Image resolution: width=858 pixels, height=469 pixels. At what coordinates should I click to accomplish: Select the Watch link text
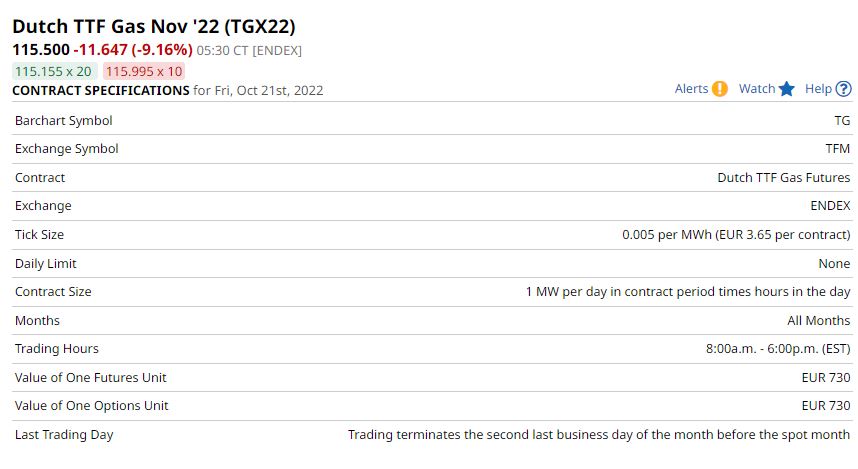[x=757, y=89]
